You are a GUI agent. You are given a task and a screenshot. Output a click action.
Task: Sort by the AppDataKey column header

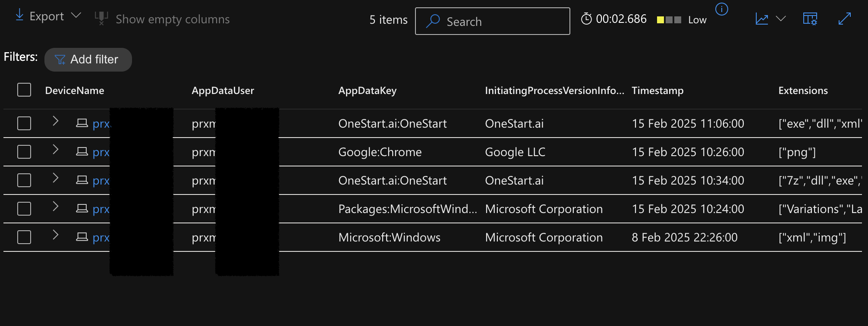368,91
